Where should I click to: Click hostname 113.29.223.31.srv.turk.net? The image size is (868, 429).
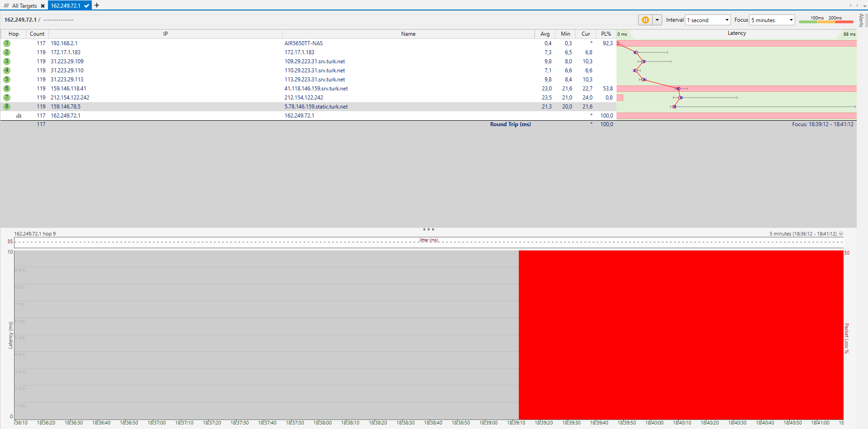pyautogui.click(x=315, y=80)
